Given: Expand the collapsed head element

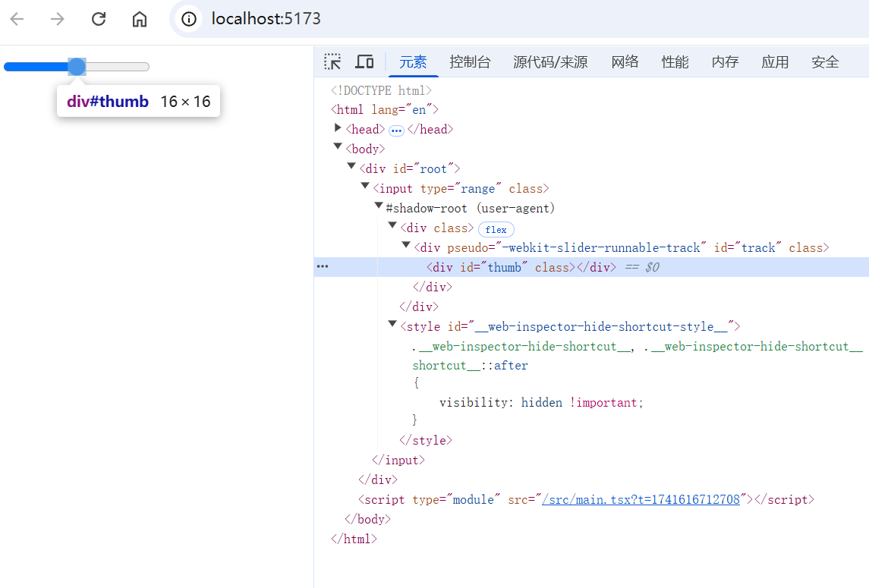Looking at the screenshot, I should pos(338,128).
